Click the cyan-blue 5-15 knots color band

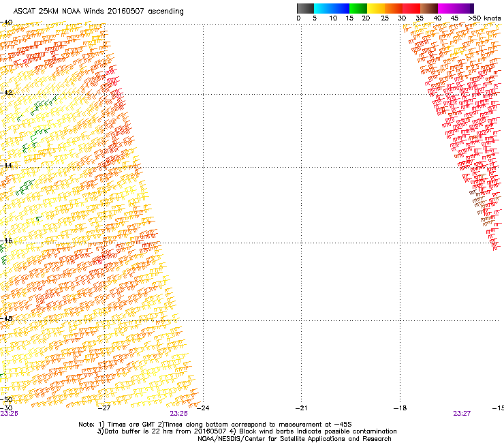332,8
